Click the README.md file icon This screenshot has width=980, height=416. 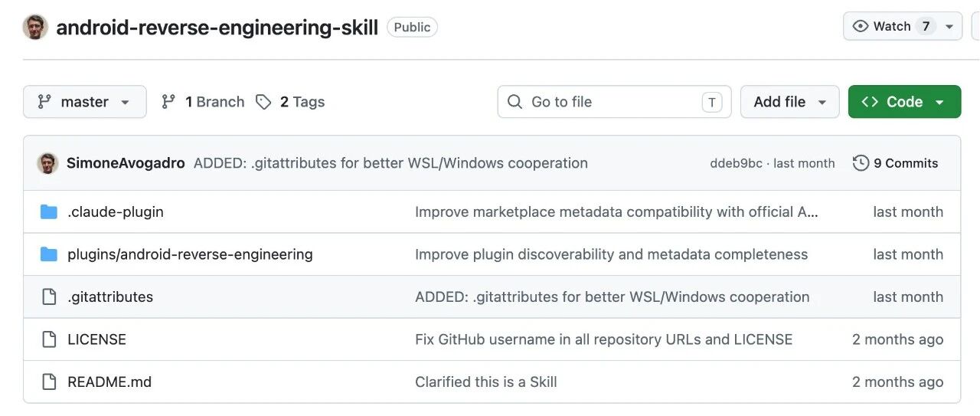[x=49, y=382]
